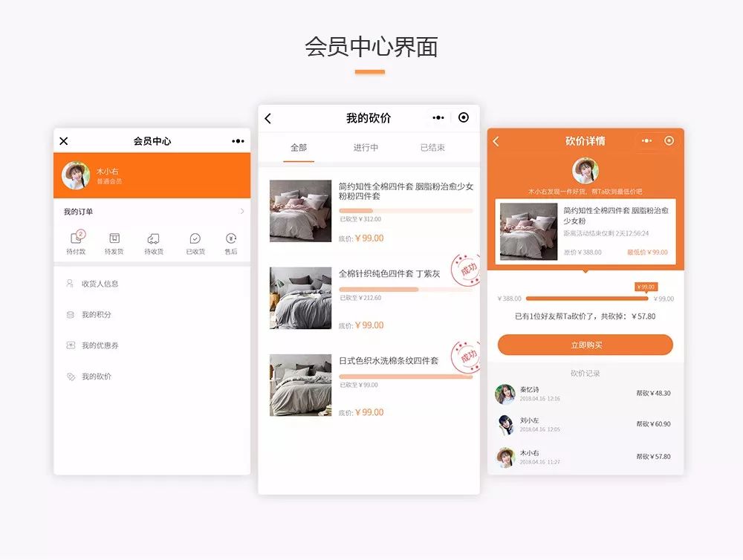Image resolution: width=743 pixels, height=560 pixels.
Task: Open 全棉针织纯色四件套 丁紫灰 product thumbnail
Action: pos(300,298)
